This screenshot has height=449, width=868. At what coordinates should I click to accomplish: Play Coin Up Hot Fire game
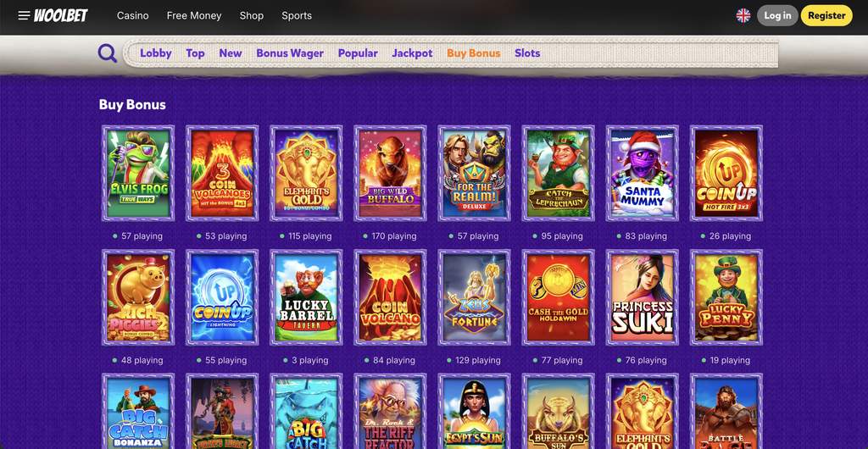726,173
